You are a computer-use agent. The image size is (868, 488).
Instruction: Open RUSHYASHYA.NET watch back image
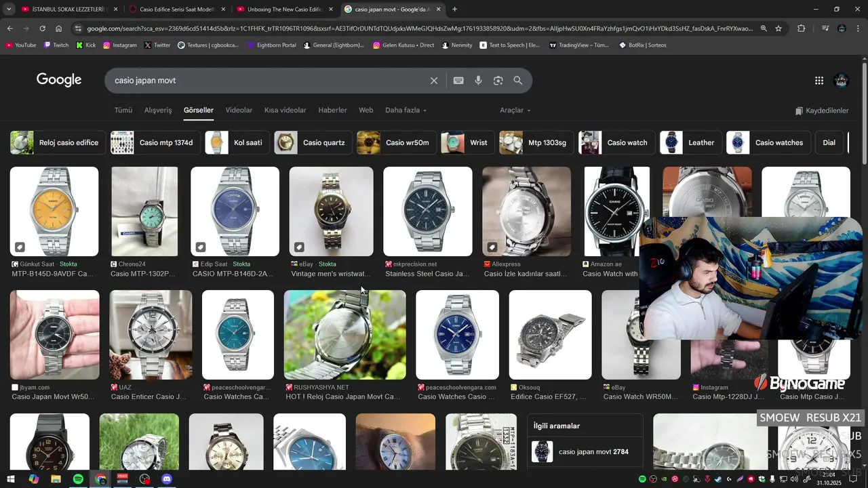coord(345,335)
